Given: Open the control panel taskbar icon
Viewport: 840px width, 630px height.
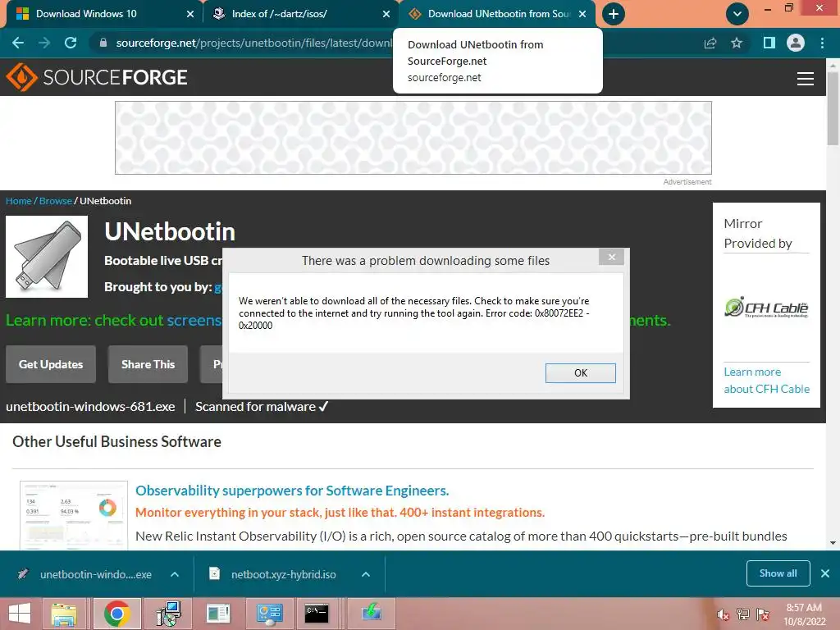Looking at the screenshot, I should (x=269, y=614).
